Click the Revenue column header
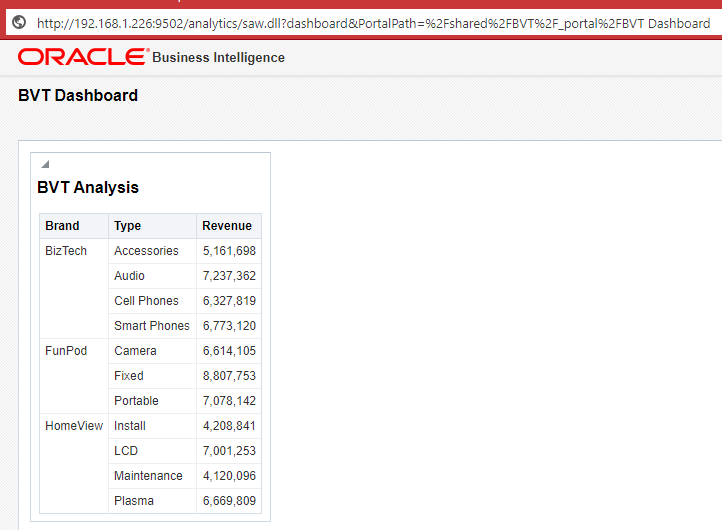 tap(229, 226)
